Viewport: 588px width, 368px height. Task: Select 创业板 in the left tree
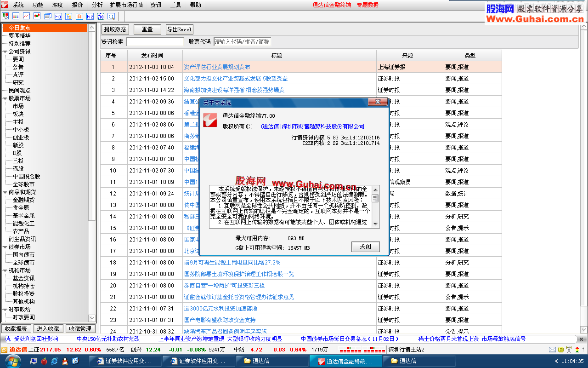(x=21, y=138)
